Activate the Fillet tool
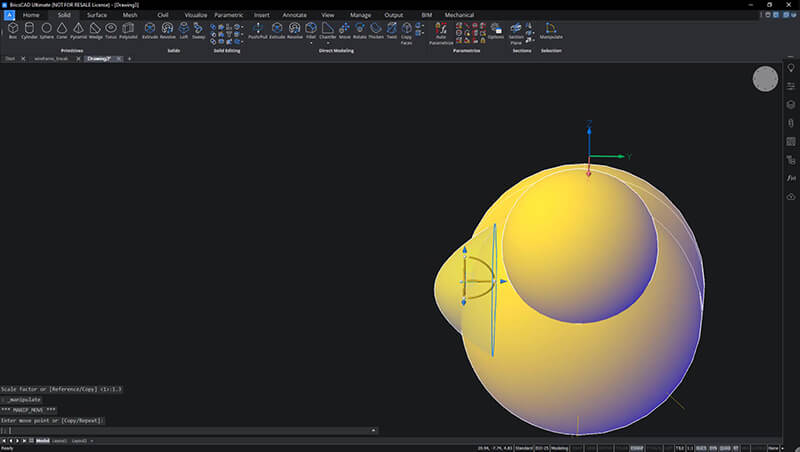The image size is (800, 452). click(311, 29)
